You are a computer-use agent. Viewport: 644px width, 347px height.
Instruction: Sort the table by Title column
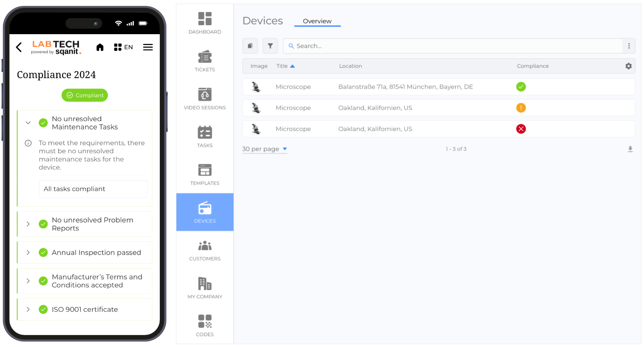coord(286,66)
